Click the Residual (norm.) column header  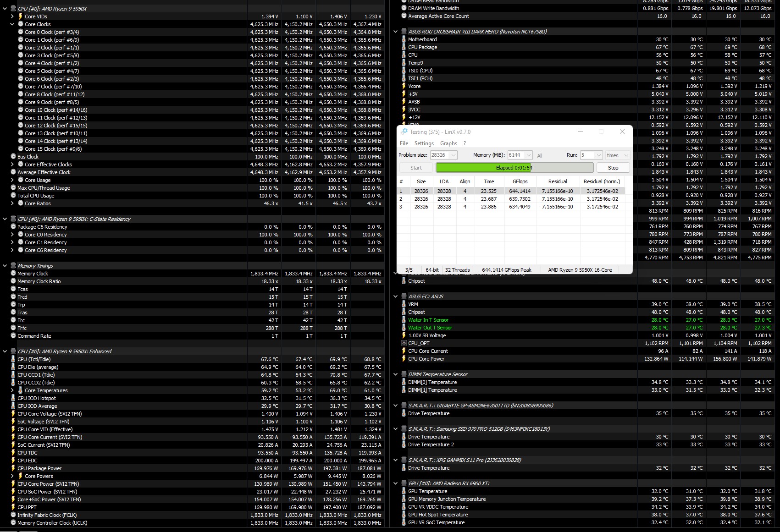pyautogui.click(x=602, y=181)
